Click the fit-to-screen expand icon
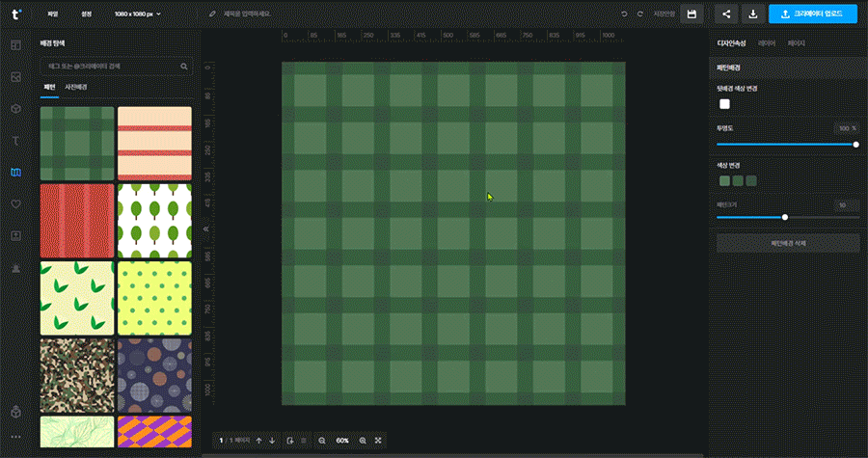Screen dimensions: 868x458 pos(378,441)
